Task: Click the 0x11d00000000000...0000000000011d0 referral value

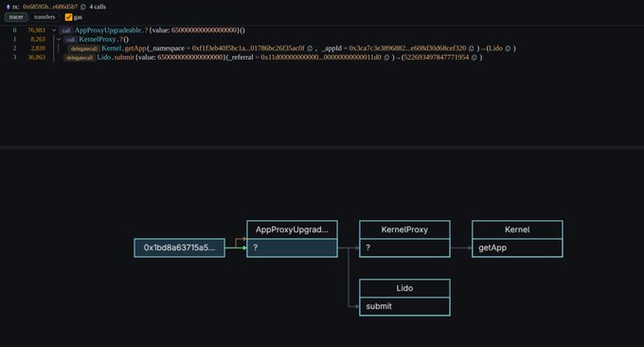Action: pyautogui.click(x=321, y=58)
